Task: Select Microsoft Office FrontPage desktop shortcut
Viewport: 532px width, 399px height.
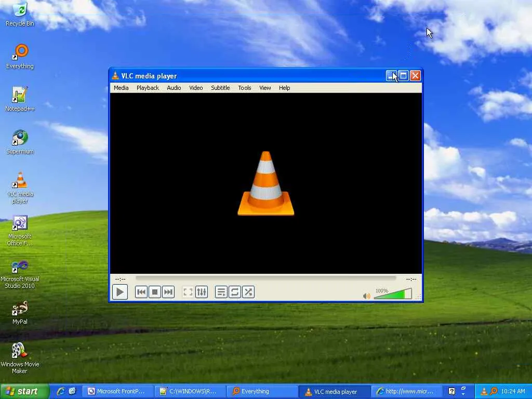Action: point(20,230)
